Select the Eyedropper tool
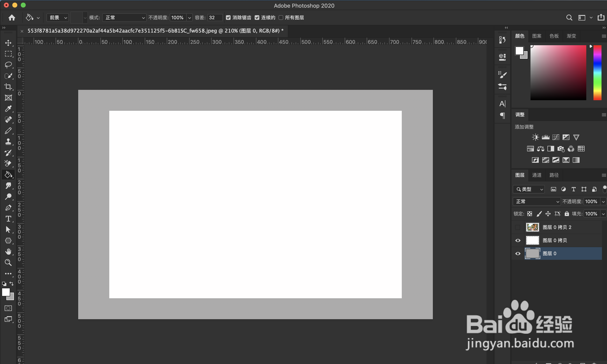 click(8, 109)
